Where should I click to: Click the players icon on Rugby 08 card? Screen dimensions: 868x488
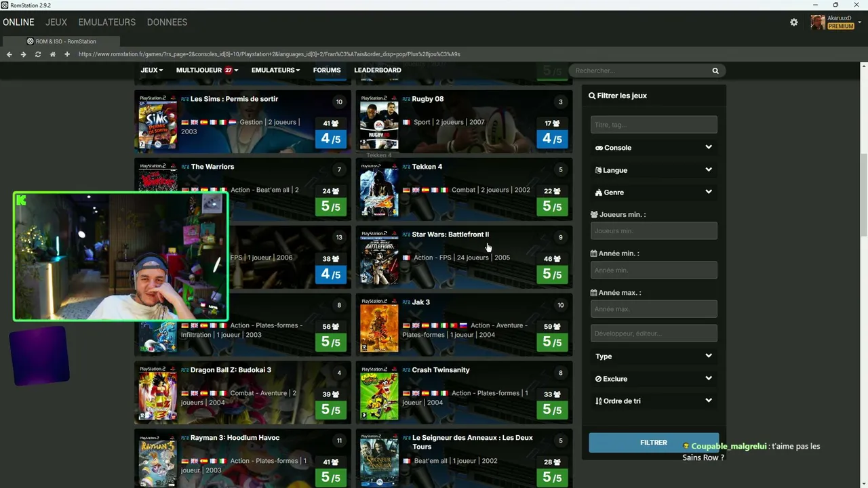(x=556, y=123)
